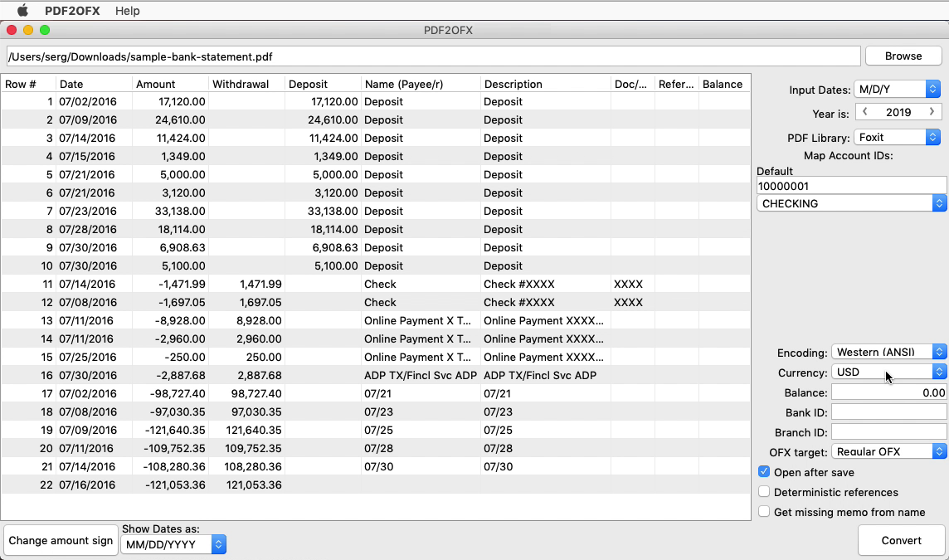Select withdrawal 121,640.35 in row 19
Image resolution: width=949 pixels, height=560 pixels.
246,430
